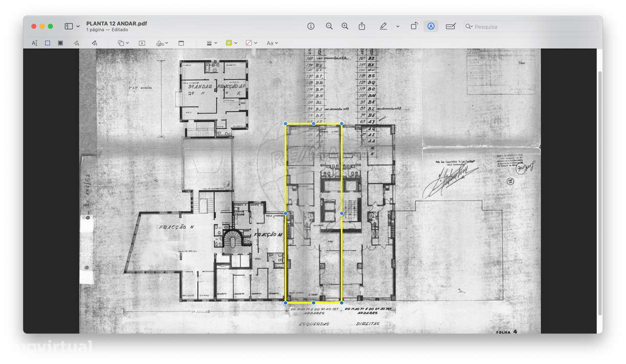
Task: Click the 'ESQUERDAS' label below the plan
Action: point(313,323)
